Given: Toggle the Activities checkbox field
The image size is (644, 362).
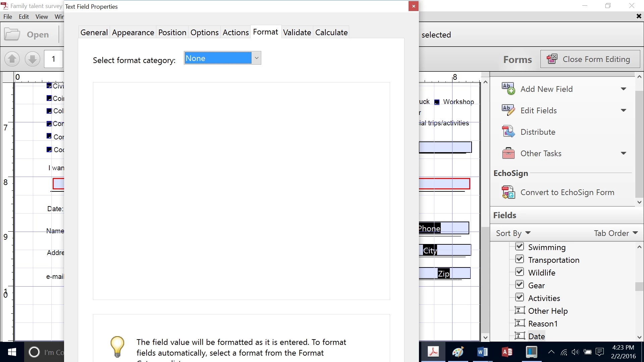Looking at the screenshot, I should tap(520, 298).
